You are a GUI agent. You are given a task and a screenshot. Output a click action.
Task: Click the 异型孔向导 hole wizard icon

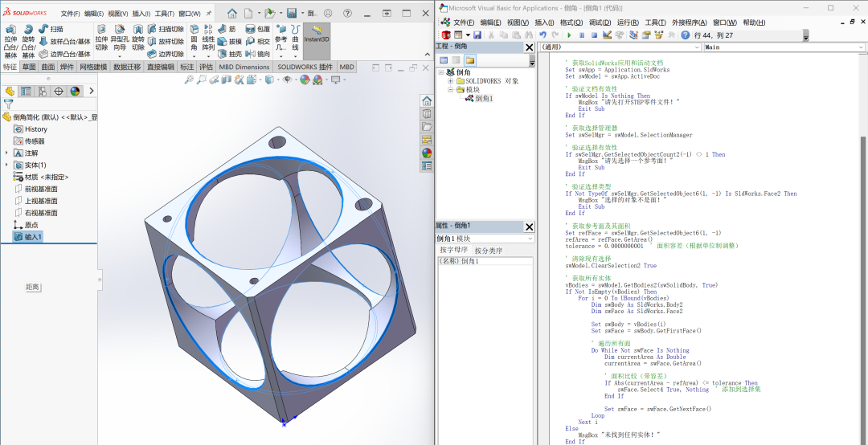(119, 39)
